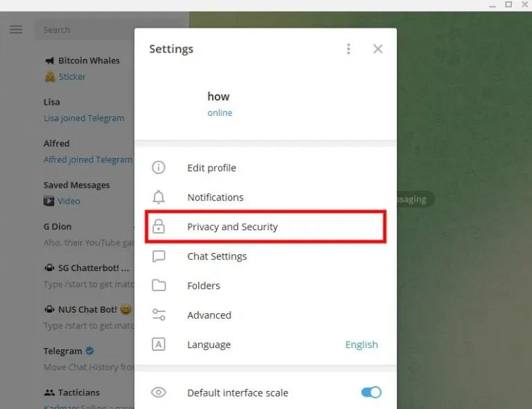Click the profile name how
Viewport: 532px width, 409px height.
pos(218,96)
